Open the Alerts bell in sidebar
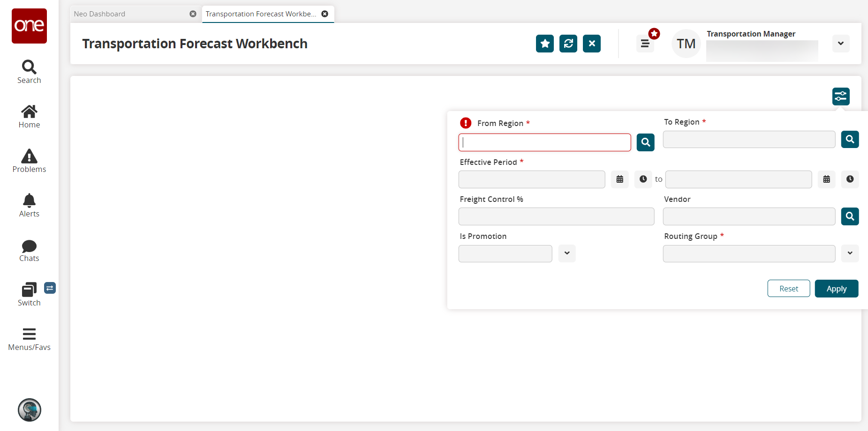 29,205
